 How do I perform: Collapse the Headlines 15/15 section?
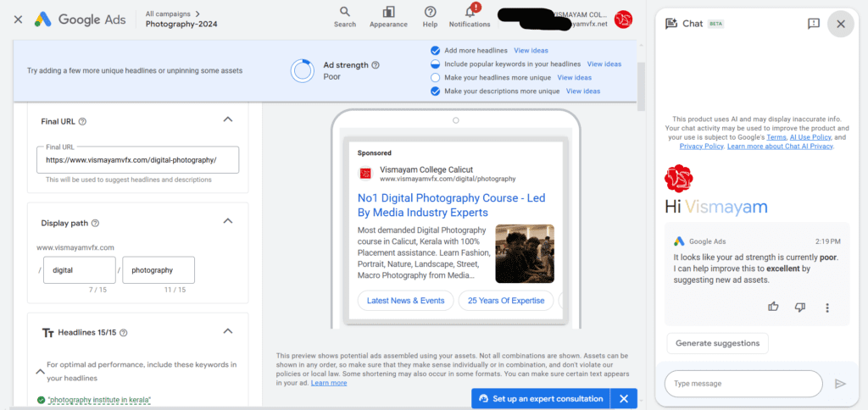click(x=227, y=331)
